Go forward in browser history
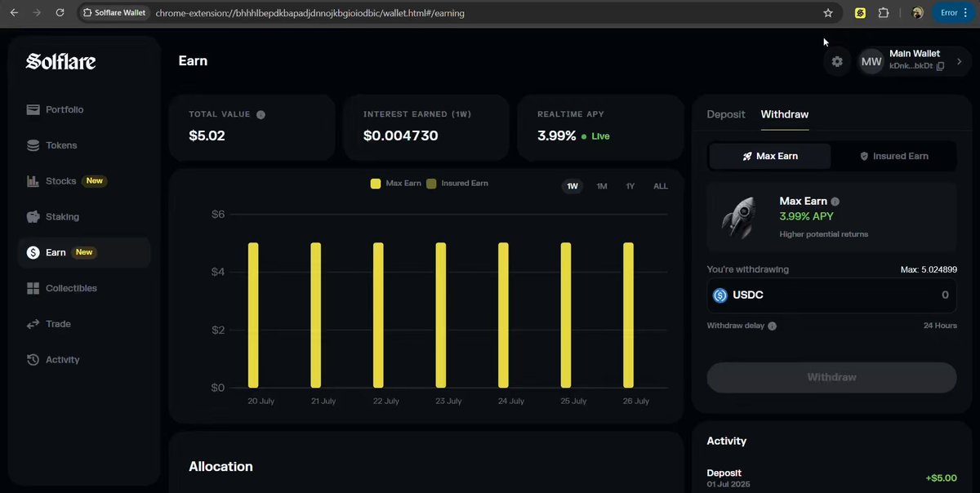 pyautogui.click(x=37, y=13)
